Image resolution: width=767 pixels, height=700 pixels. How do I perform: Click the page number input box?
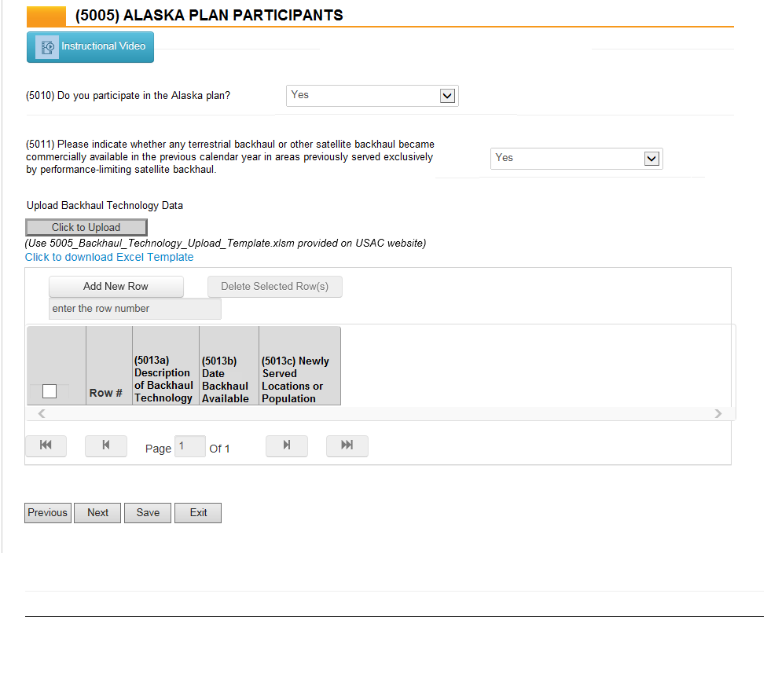tap(190, 446)
